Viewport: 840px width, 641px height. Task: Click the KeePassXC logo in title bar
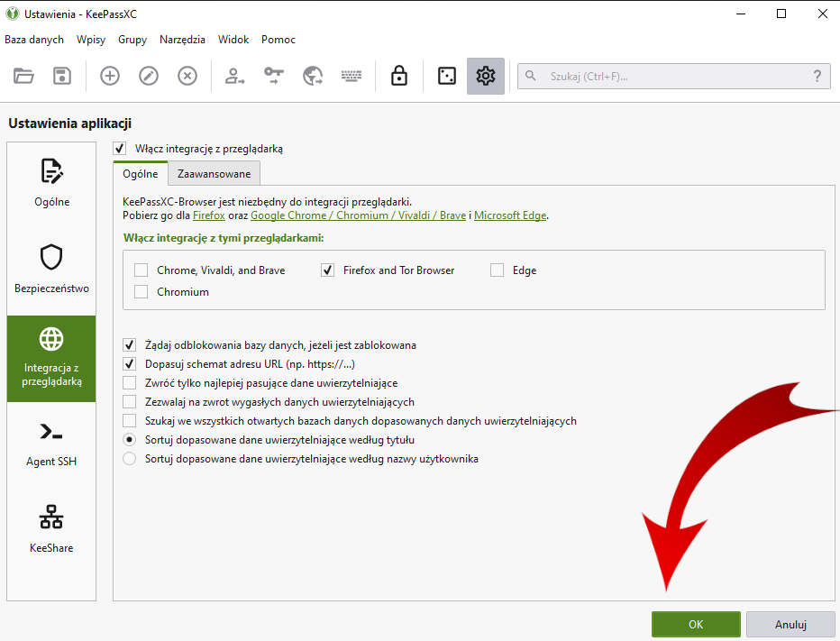tap(13, 14)
